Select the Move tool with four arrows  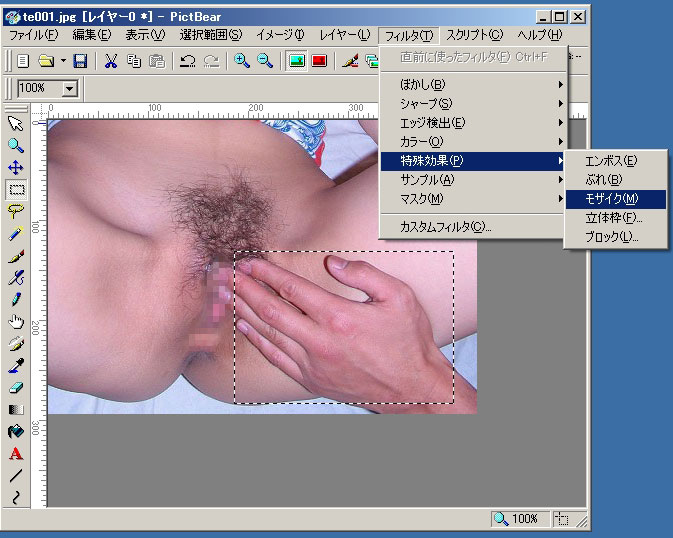[x=16, y=167]
